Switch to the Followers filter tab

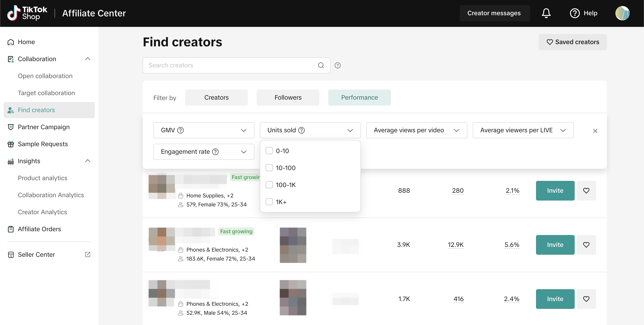click(x=288, y=98)
